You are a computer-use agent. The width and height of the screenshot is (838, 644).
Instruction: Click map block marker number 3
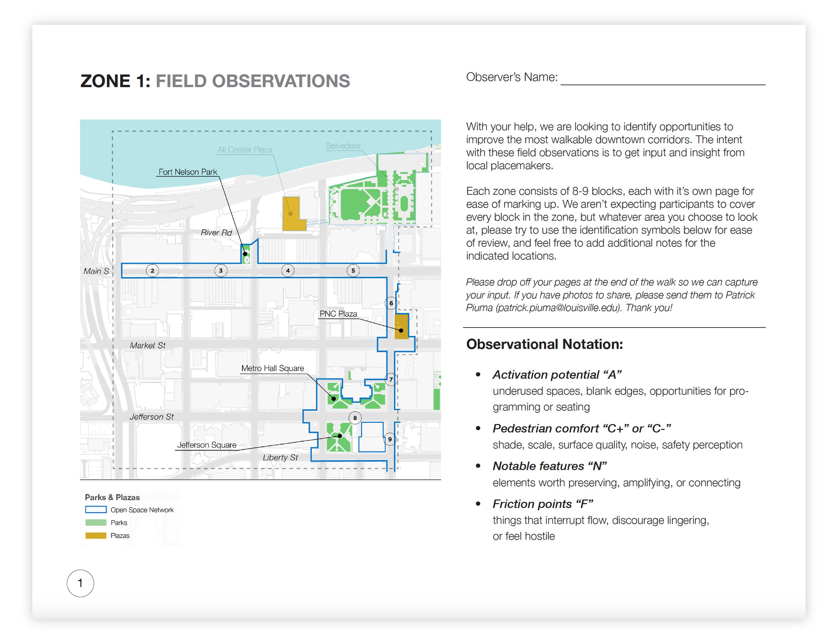[221, 271]
